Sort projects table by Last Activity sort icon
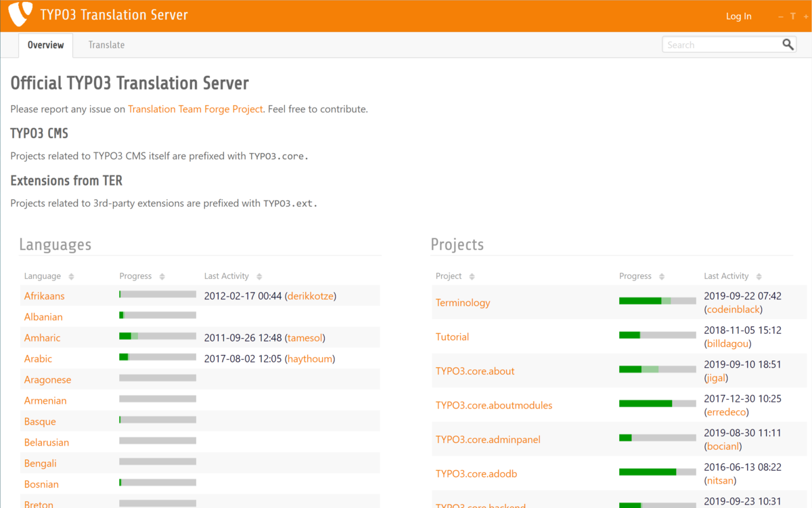 coord(759,276)
